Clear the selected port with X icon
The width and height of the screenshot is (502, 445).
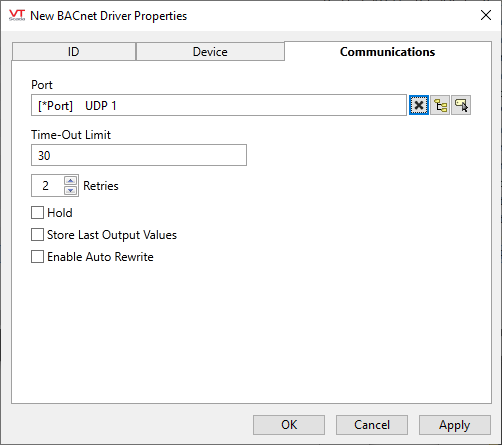point(419,105)
